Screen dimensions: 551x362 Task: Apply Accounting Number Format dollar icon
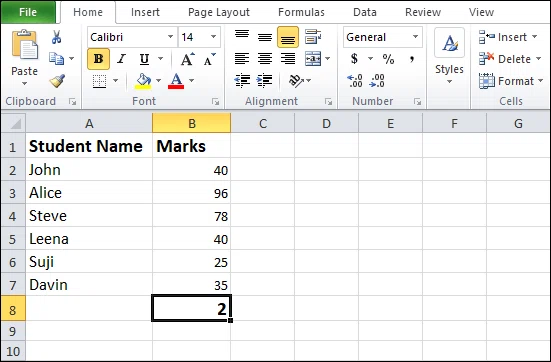tap(355, 59)
